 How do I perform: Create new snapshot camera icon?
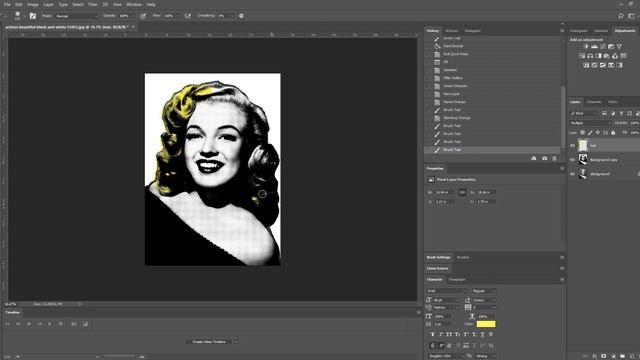pos(544,158)
